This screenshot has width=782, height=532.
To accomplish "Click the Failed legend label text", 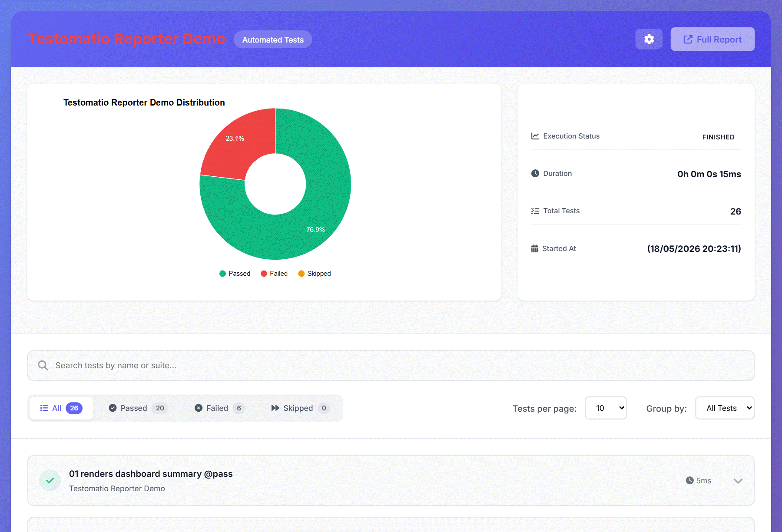I will 278,274.
